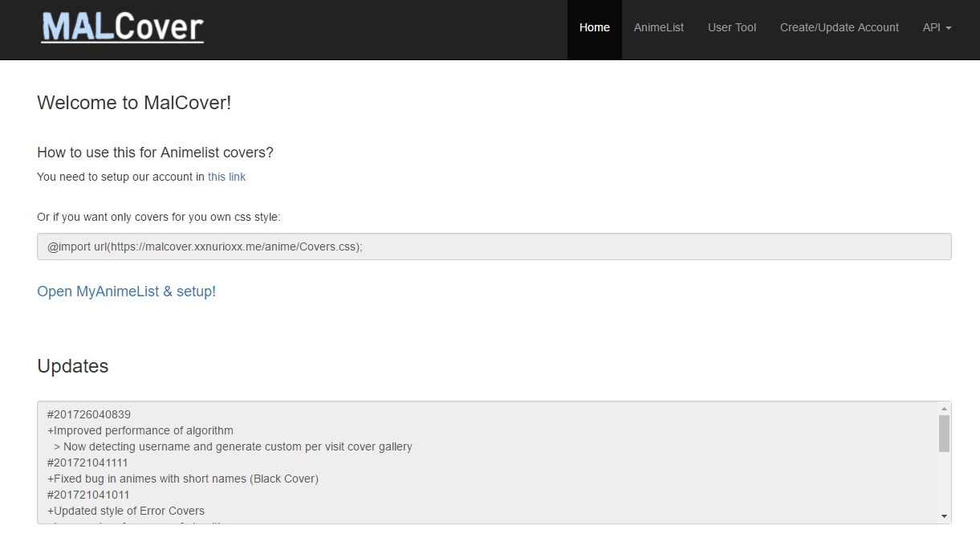This screenshot has height=542, width=980.
Task: Go to the Home tab
Action: click(594, 27)
